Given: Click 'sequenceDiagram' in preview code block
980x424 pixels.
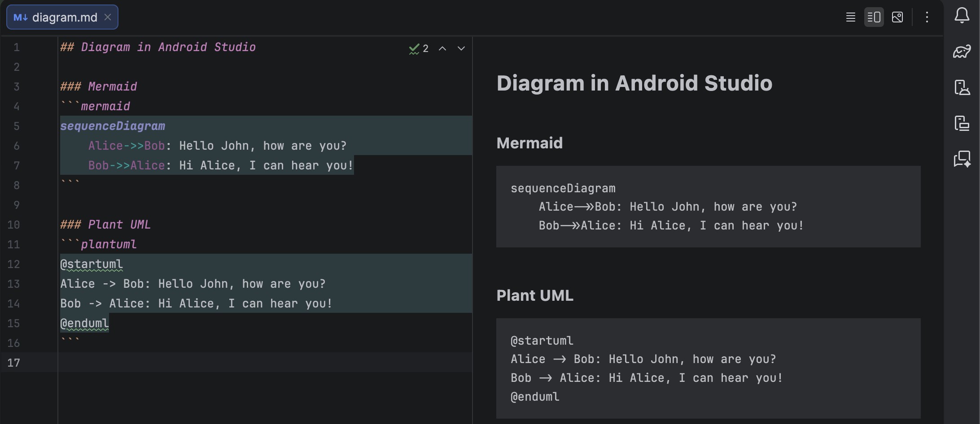Looking at the screenshot, I should point(563,188).
